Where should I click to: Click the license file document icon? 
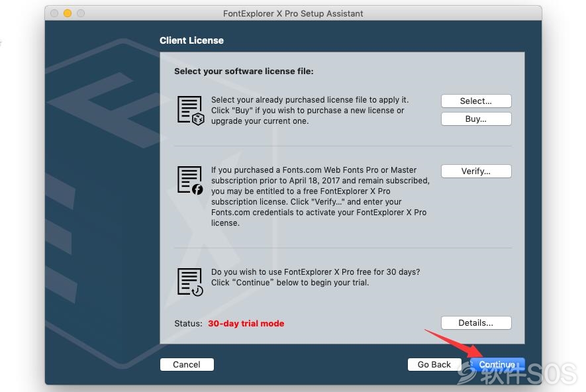point(191,111)
